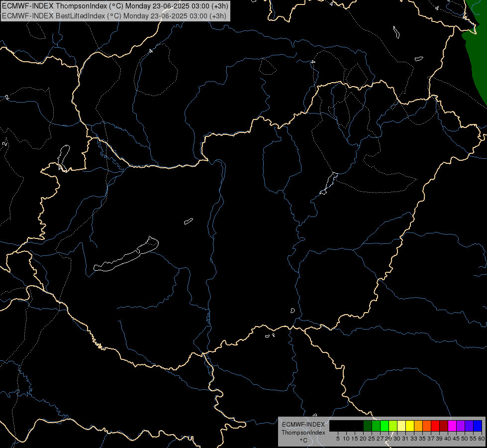487x448 pixels.
Task: Click the legend tick label 20
Action: [363, 439]
